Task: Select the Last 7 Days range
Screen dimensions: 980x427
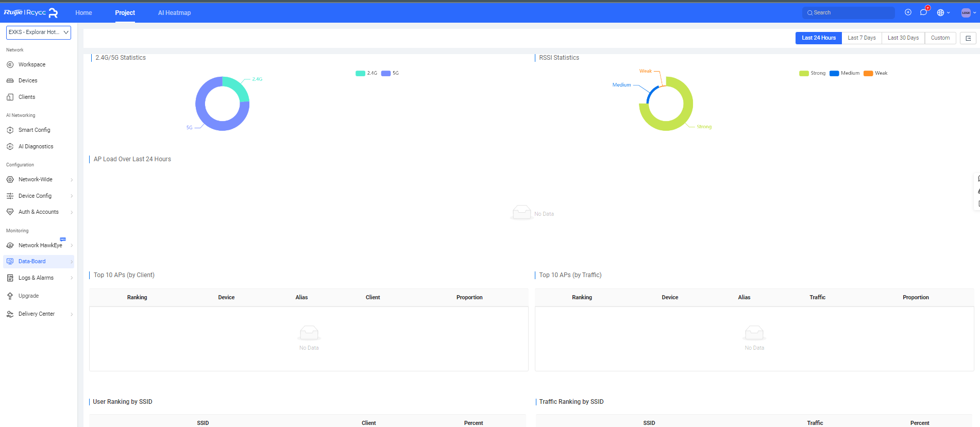Action: (x=861, y=38)
